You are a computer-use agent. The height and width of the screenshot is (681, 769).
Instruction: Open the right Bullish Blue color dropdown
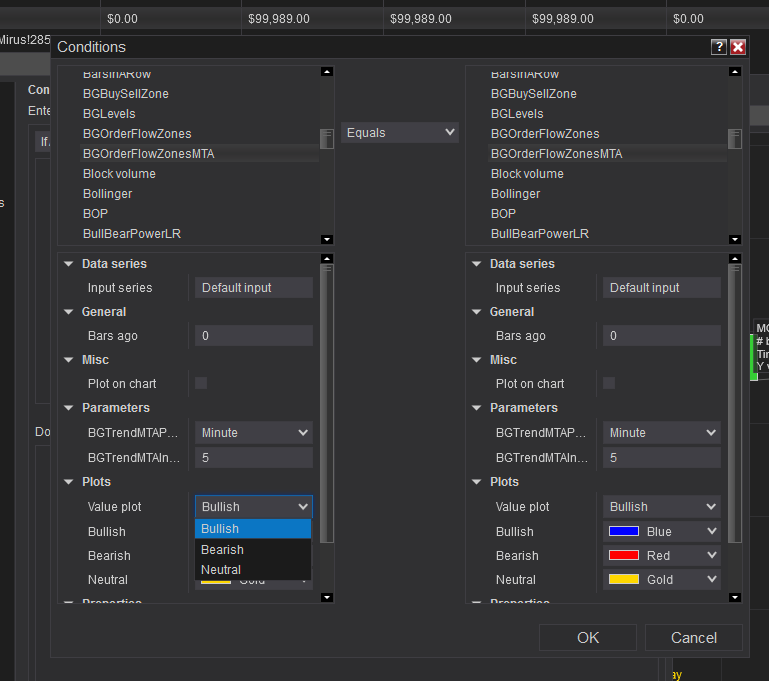(x=662, y=531)
